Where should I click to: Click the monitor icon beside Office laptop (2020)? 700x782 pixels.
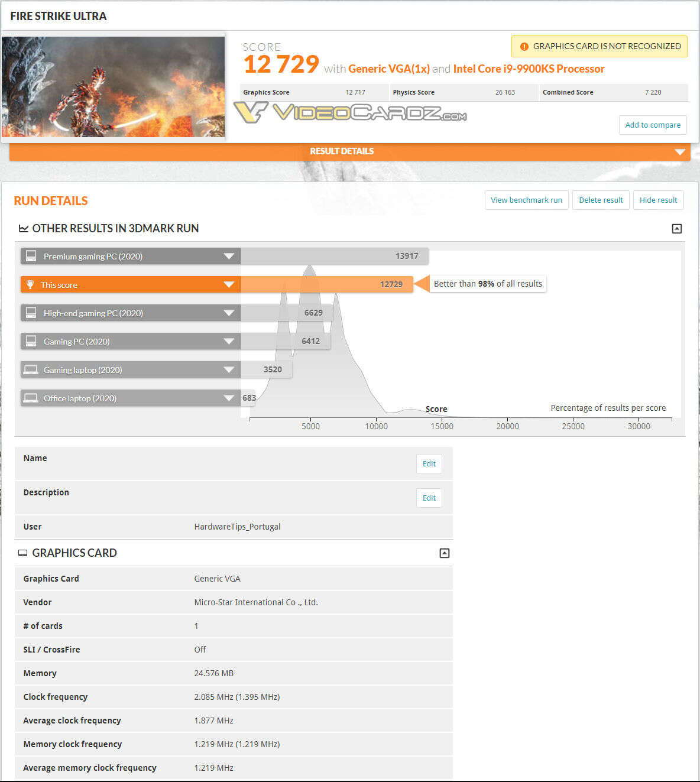click(x=31, y=398)
